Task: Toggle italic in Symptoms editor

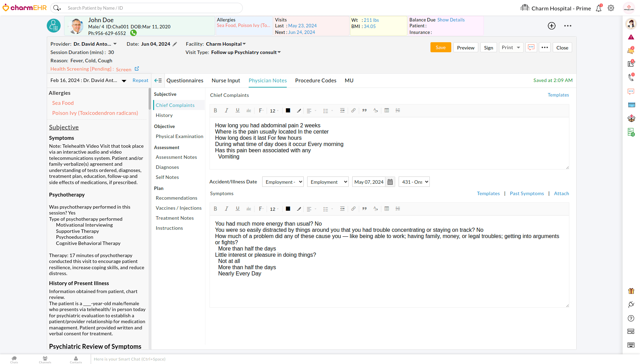Action: pyautogui.click(x=226, y=209)
